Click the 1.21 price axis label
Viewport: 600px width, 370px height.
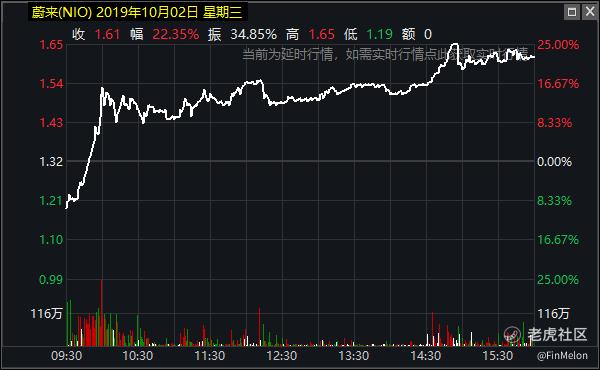click(x=51, y=200)
